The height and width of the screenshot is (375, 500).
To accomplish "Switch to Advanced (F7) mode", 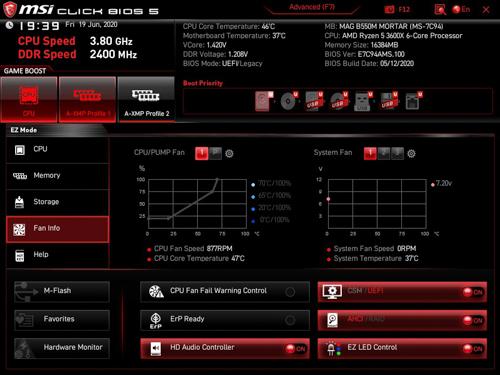I will pyautogui.click(x=312, y=7).
